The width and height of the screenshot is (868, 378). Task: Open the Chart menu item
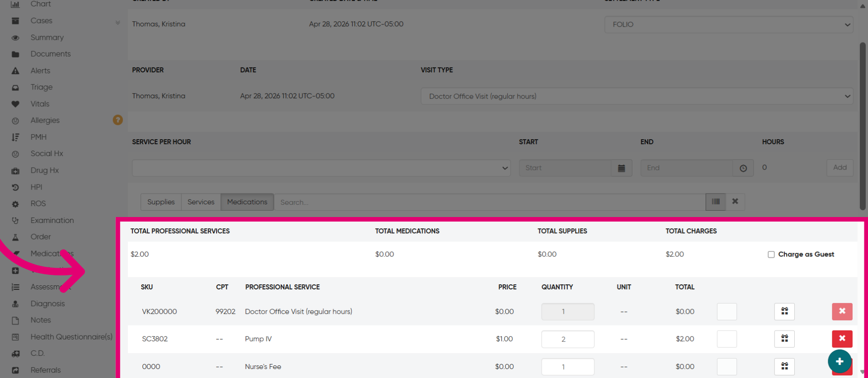41,4
